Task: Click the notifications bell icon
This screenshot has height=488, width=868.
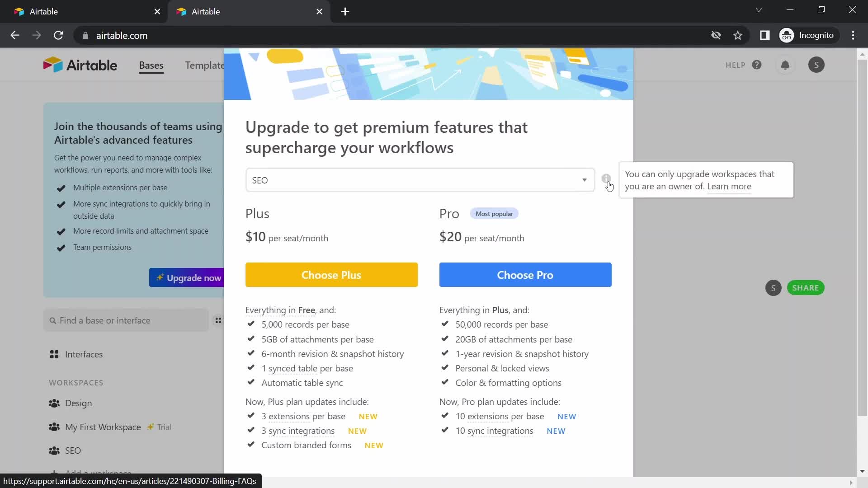Action: pyautogui.click(x=786, y=64)
